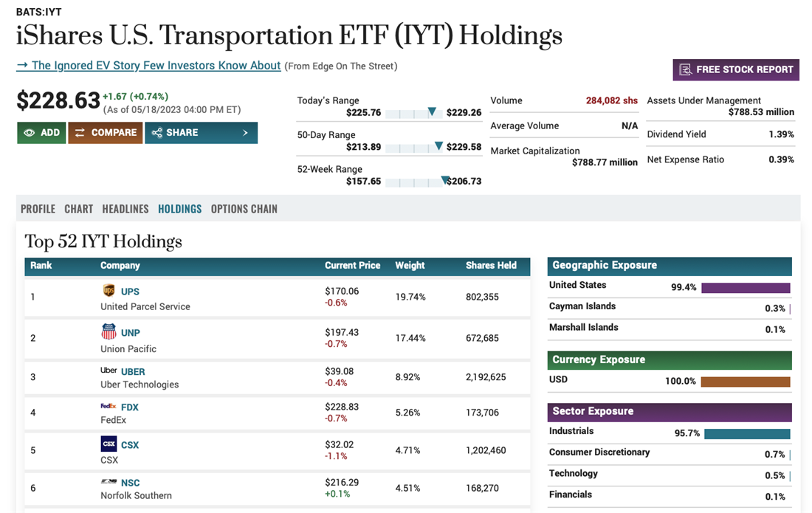Screen dimensions: 812x513
Task: Click the eye icon on the Add button
Action: [30, 133]
